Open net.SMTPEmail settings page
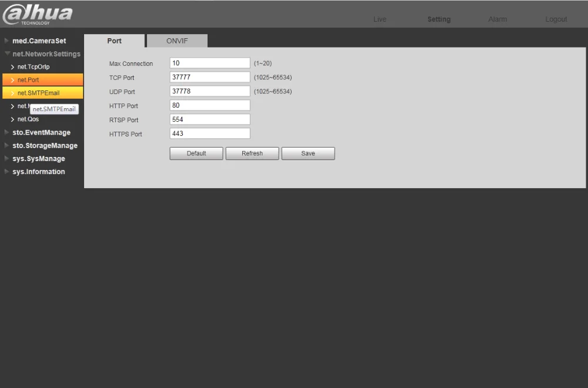 pos(43,93)
